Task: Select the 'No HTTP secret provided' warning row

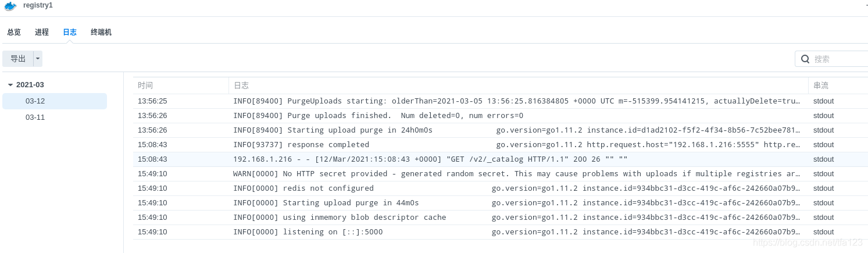Action: point(430,174)
